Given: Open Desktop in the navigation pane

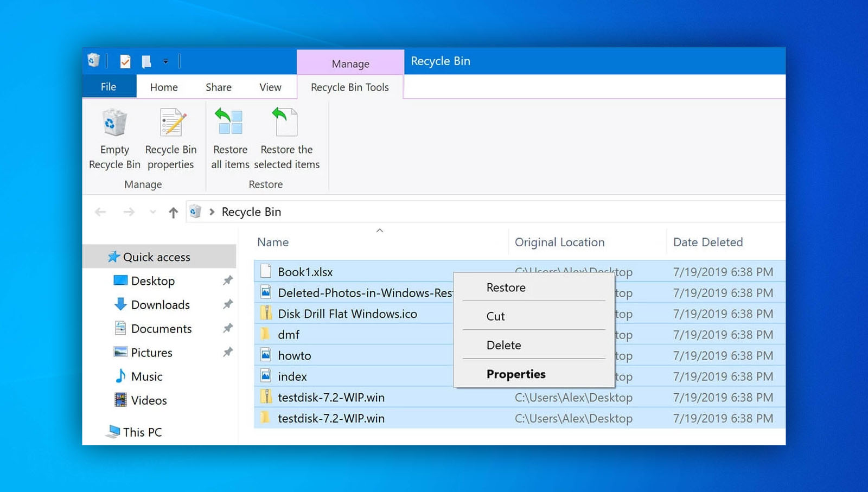Looking at the screenshot, I should [152, 281].
